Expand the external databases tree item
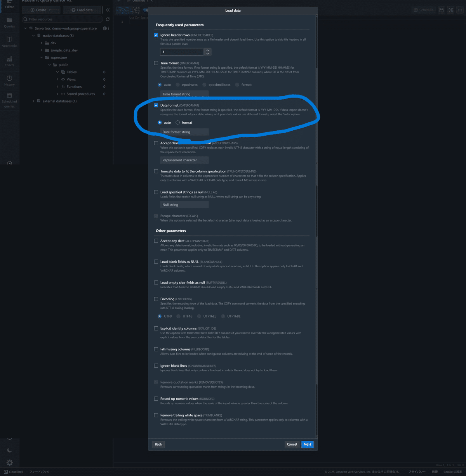466x476 pixels. (33, 101)
